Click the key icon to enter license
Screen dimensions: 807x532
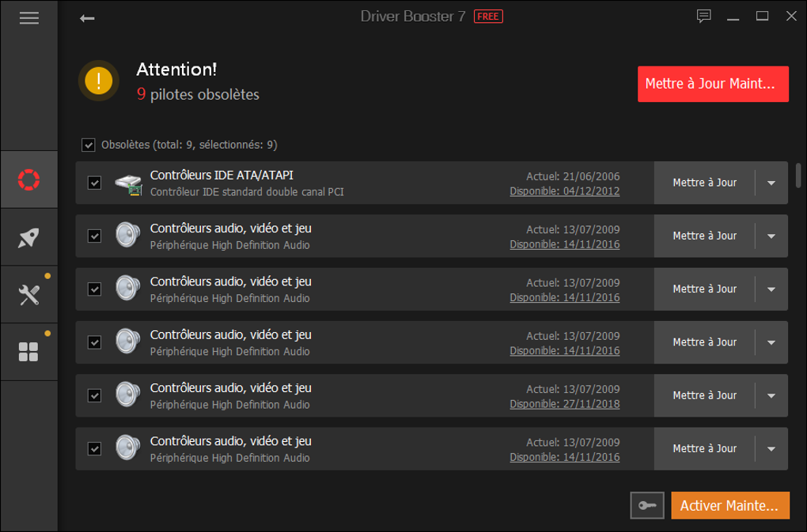pos(647,505)
